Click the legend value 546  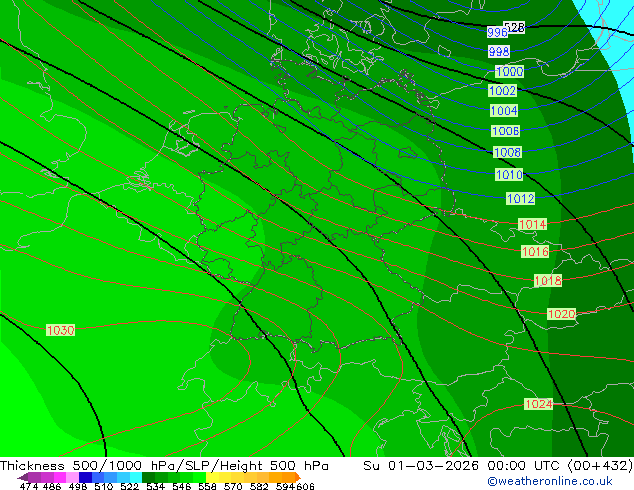pyautogui.click(x=182, y=486)
